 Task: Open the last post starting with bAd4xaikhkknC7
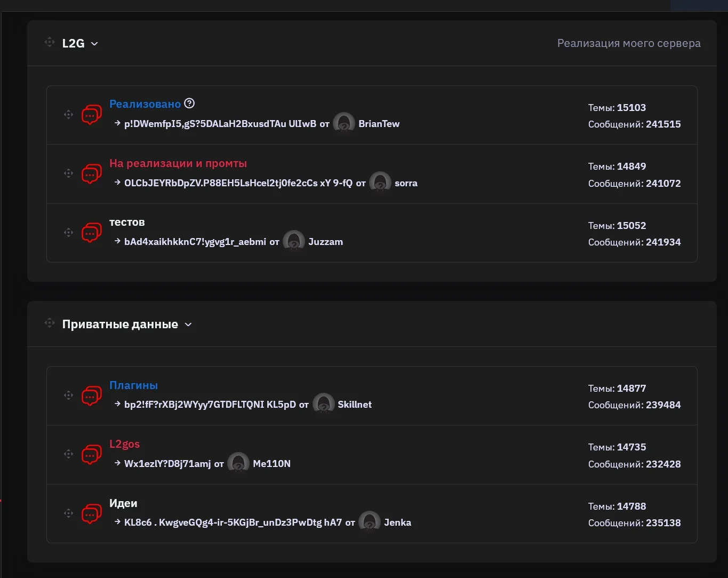click(x=195, y=242)
